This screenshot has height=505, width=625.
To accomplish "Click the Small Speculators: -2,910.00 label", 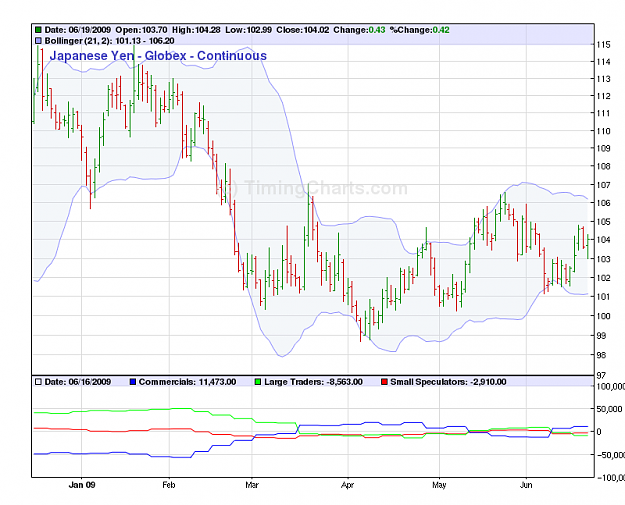I will (x=448, y=382).
